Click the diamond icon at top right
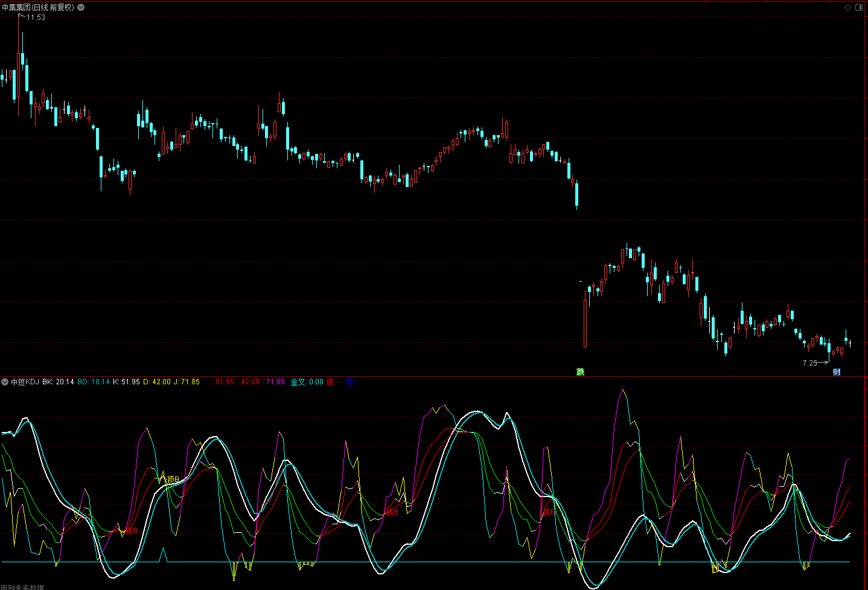868x590 pixels. pos(847,7)
